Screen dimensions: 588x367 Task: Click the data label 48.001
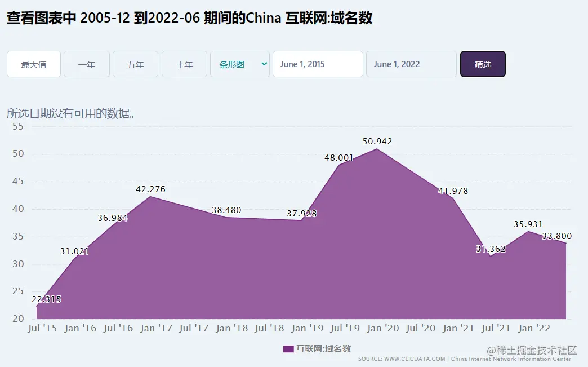tap(339, 158)
